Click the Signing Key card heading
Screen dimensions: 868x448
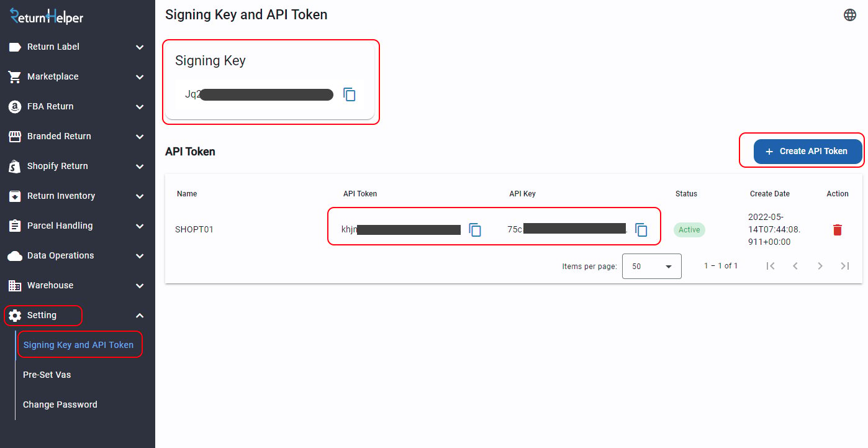tap(210, 61)
